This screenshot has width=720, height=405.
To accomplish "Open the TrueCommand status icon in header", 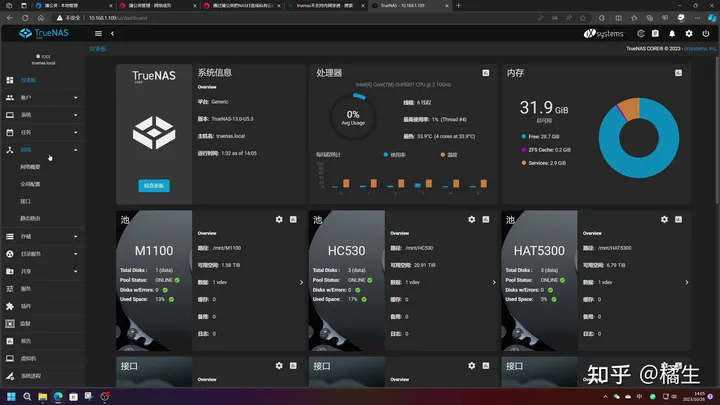I will click(x=641, y=34).
